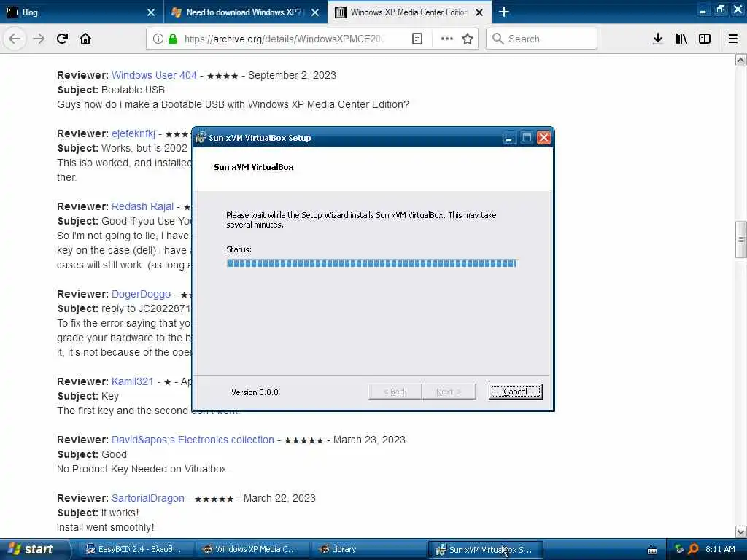
Task: Click the page scrollbar down arrow
Action: pos(741,532)
